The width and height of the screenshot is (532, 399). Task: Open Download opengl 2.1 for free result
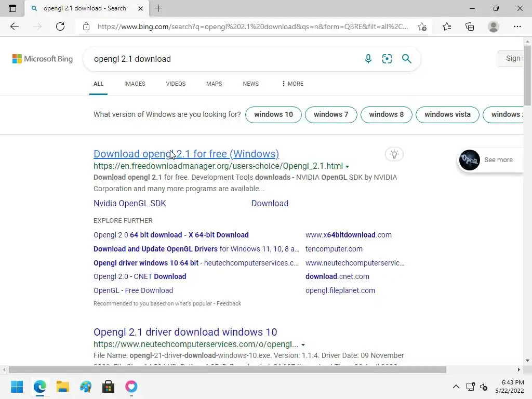point(187,154)
